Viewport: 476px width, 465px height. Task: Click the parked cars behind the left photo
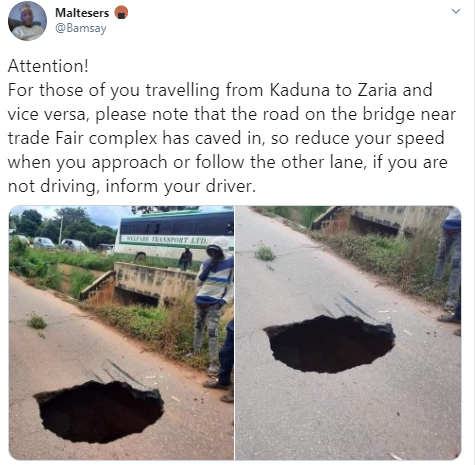coord(60,243)
